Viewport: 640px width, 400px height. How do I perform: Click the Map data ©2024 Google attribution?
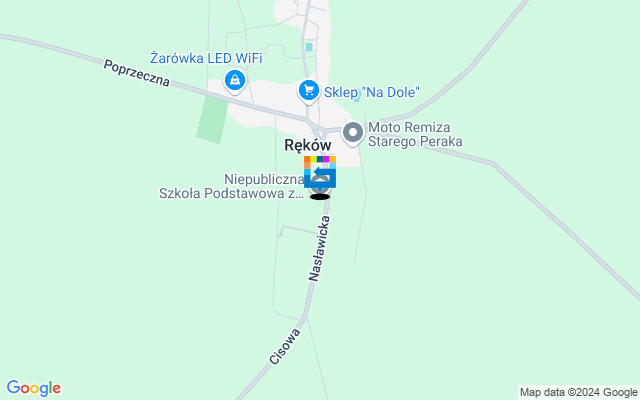(579, 393)
